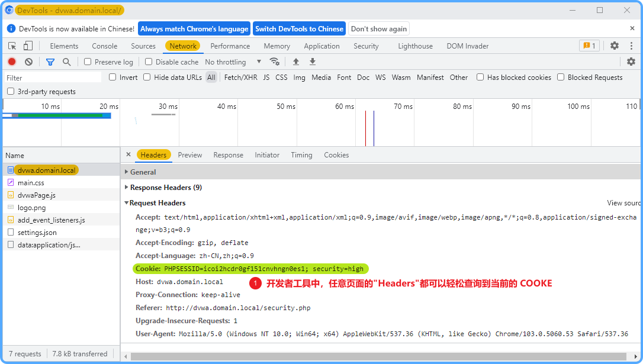The image size is (643, 364).
Task: Filter by Fetch/XHR type
Action: (x=241, y=77)
